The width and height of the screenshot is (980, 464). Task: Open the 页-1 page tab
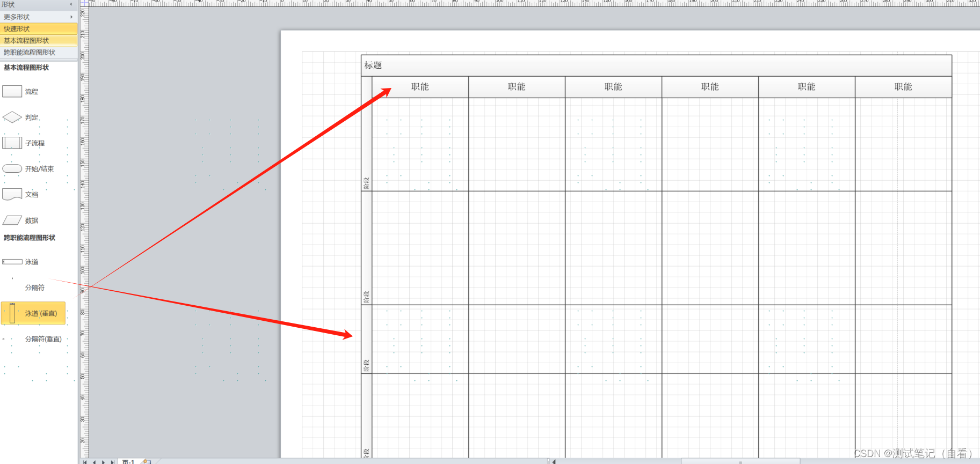(x=128, y=461)
